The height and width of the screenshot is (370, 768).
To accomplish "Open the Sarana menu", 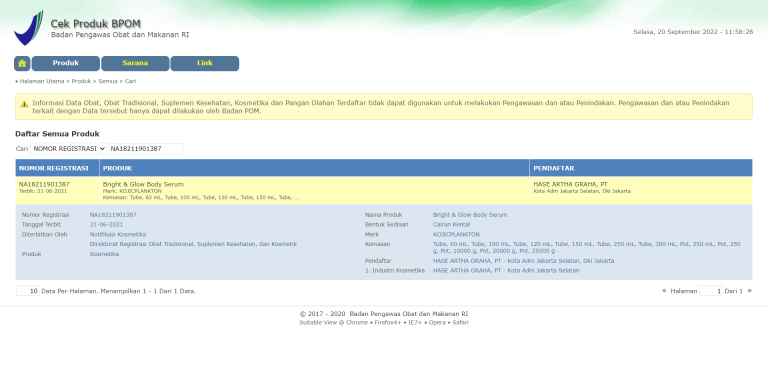I will coord(135,64).
